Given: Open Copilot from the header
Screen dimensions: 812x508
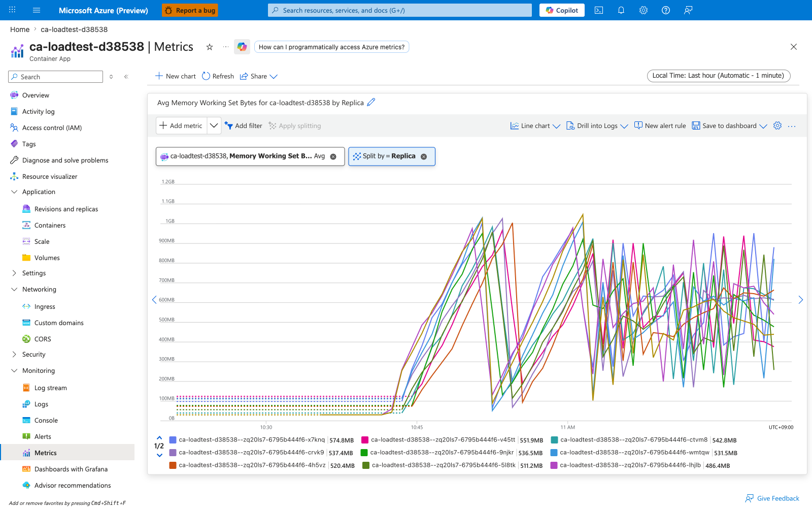Looking at the screenshot, I should pyautogui.click(x=562, y=10).
